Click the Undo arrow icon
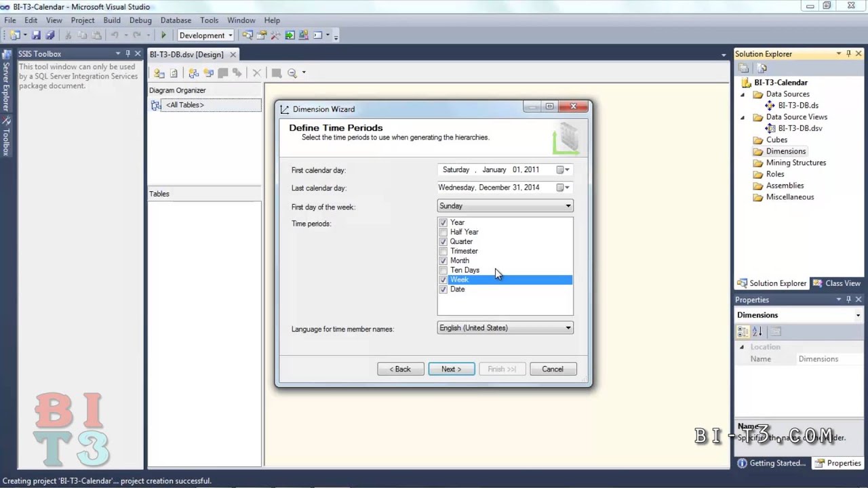 tap(115, 35)
